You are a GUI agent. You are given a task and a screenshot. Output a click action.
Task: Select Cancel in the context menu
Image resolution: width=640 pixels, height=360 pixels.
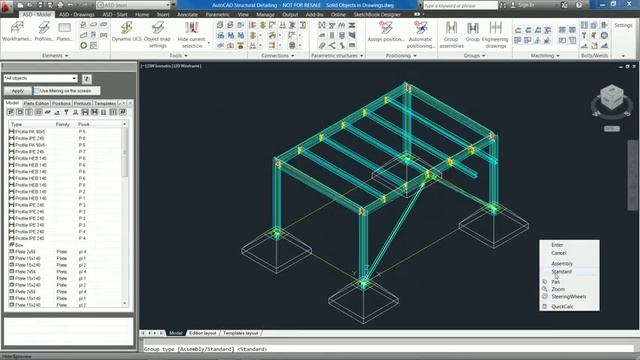[x=559, y=253]
